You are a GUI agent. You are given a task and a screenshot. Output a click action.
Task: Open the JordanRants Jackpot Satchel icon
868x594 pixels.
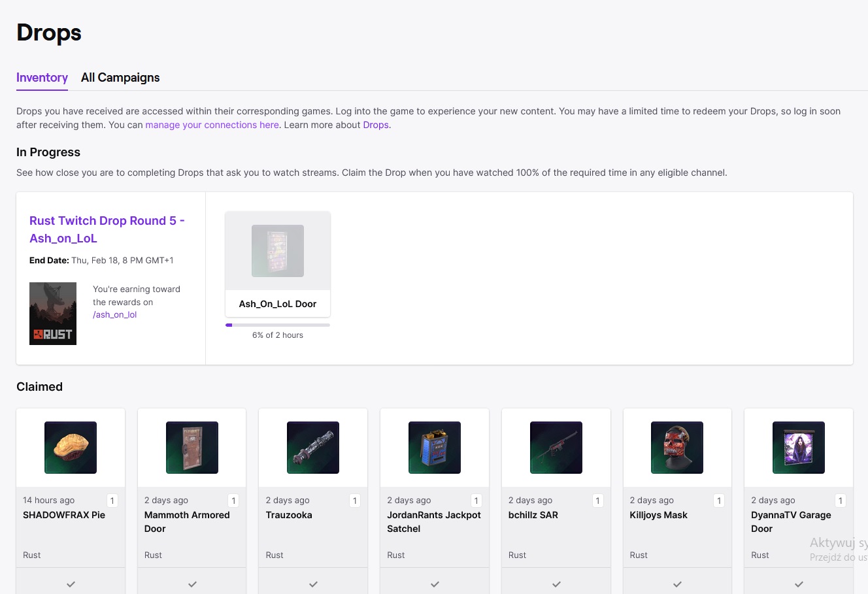tap(435, 448)
